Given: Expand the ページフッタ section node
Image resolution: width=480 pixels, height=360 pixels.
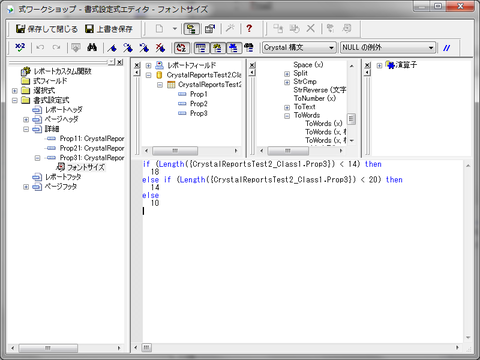Looking at the screenshot, I should click(x=26, y=187).
